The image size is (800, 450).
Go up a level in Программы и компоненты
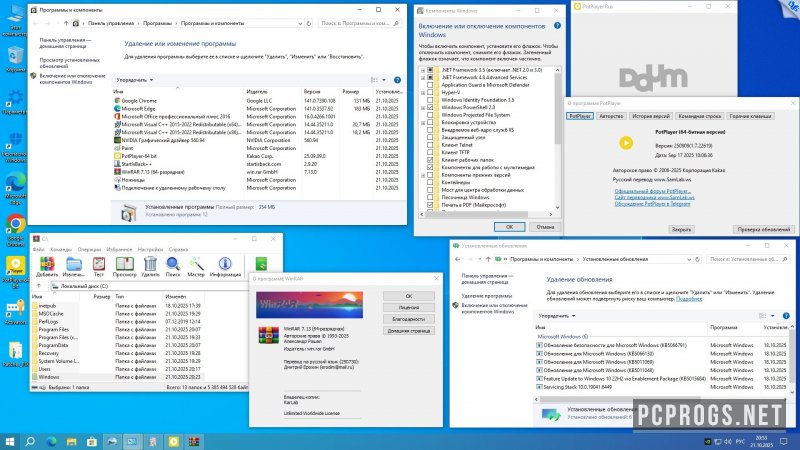[66, 23]
